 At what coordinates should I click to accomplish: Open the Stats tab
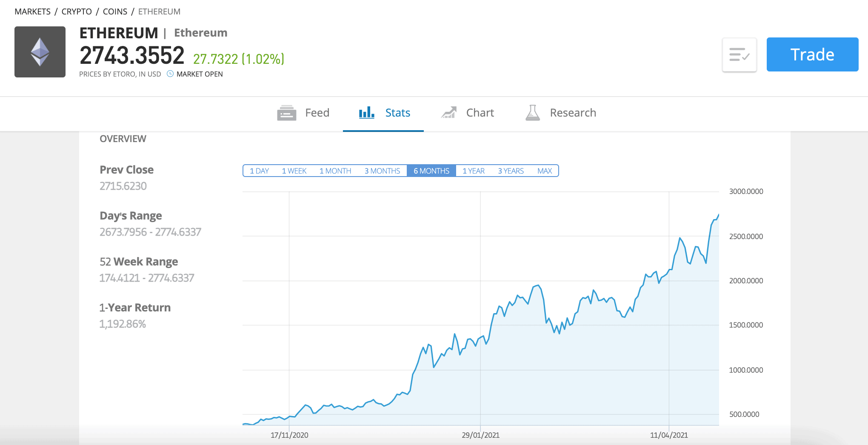point(384,113)
